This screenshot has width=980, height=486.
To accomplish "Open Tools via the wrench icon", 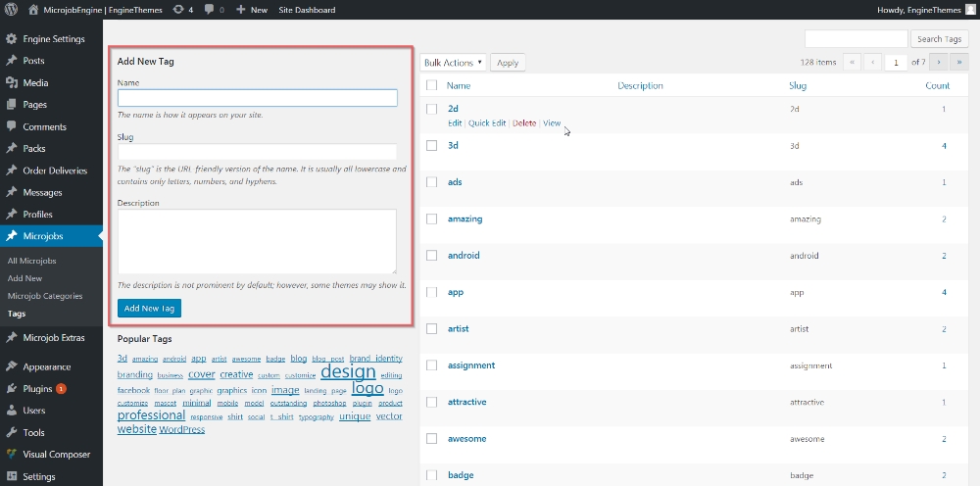I will point(11,432).
